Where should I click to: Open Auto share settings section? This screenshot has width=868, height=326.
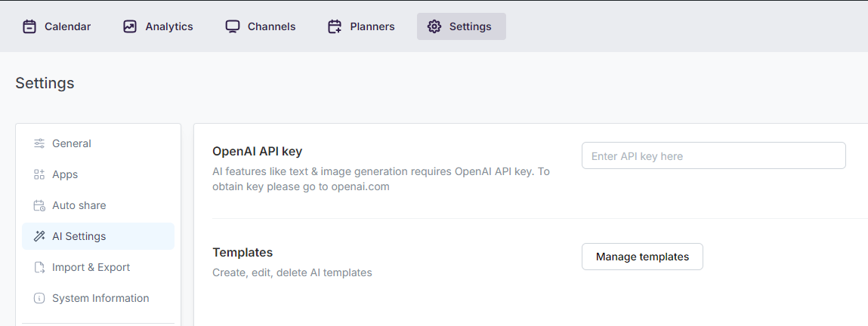[x=98, y=205]
